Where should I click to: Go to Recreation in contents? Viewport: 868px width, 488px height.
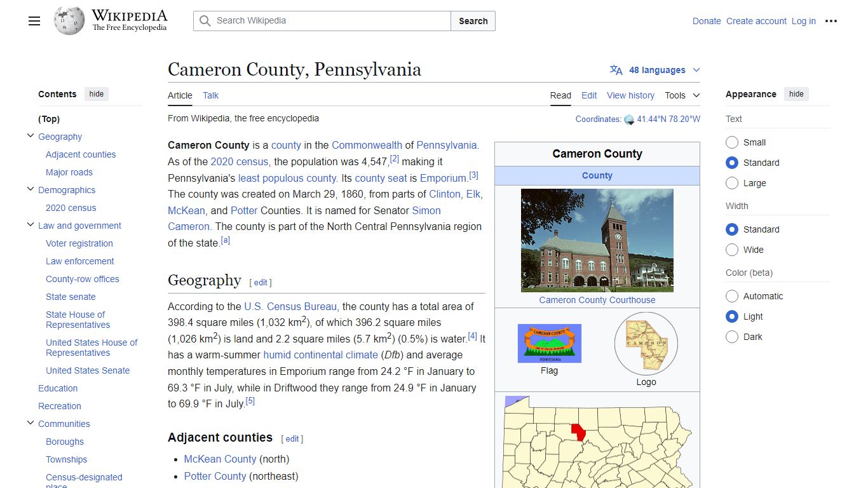(60, 406)
